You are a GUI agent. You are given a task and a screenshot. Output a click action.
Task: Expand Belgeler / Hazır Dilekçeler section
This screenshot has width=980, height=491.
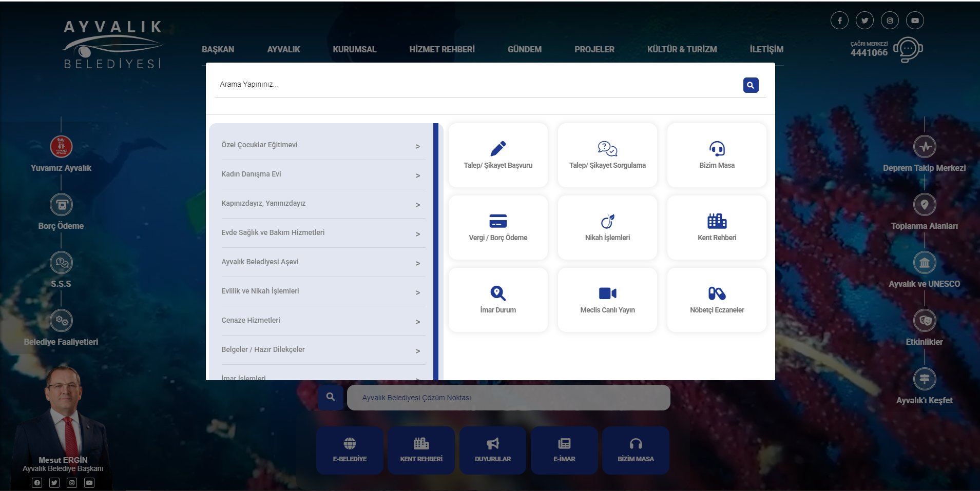[322, 349]
